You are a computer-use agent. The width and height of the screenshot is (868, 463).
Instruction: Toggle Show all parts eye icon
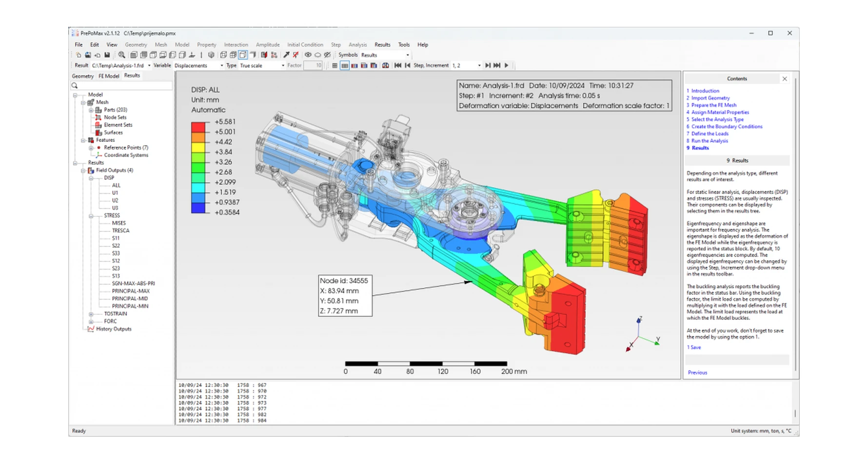(308, 55)
